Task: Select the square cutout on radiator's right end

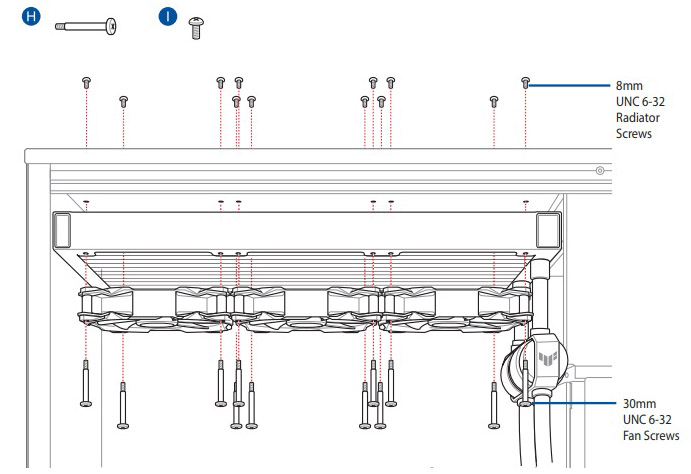Action: (x=548, y=231)
